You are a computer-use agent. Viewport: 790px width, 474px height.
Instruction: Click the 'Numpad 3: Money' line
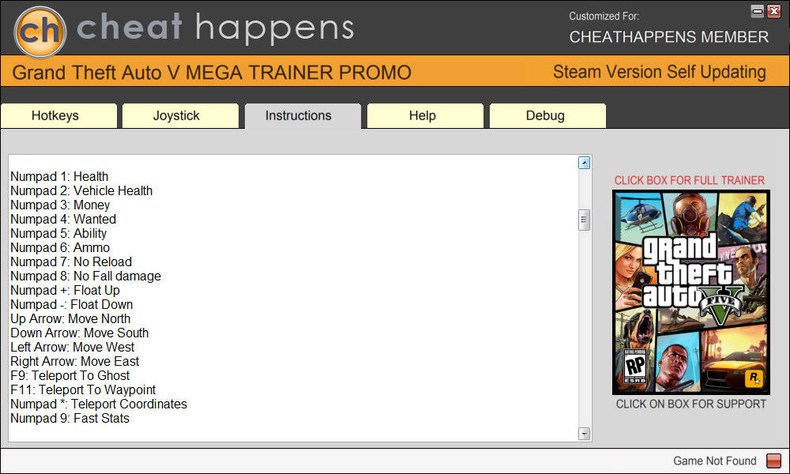coord(60,205)
